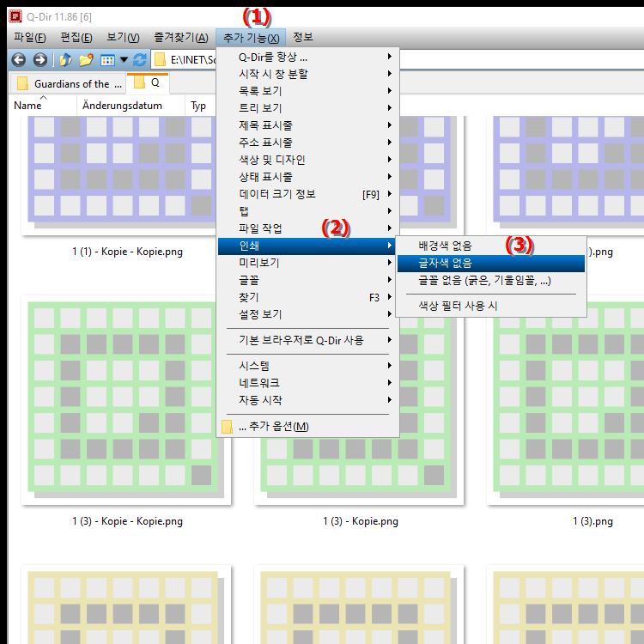Click the new folder icon with star
Viewport: 644px width, 644px height.
coord(86,60)
